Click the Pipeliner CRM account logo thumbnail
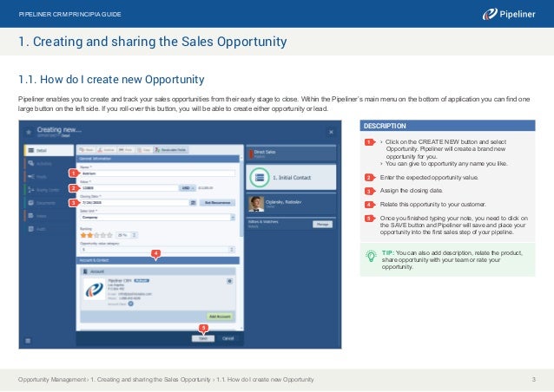 click(x=95, y=290)
